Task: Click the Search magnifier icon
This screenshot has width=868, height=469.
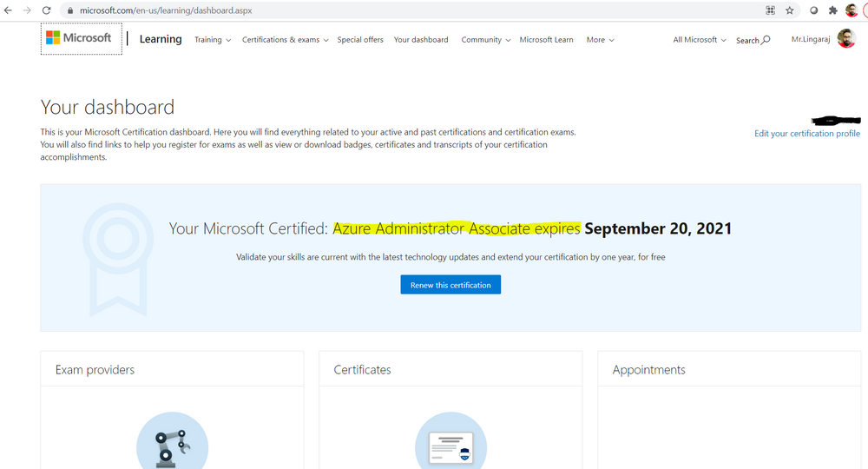Action: point(766,40)
